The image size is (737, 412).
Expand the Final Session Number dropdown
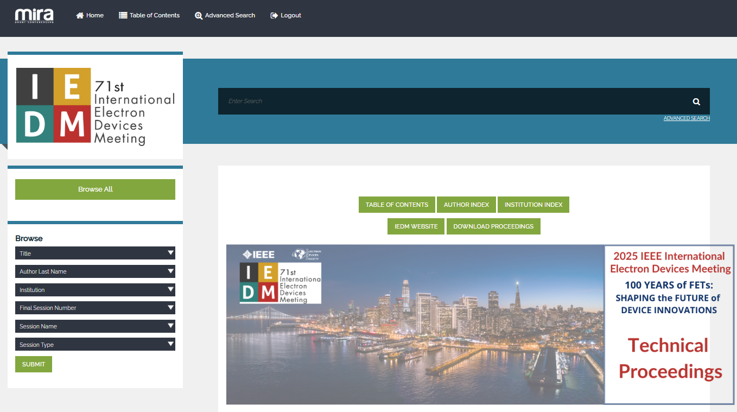[x=95, y=308]
